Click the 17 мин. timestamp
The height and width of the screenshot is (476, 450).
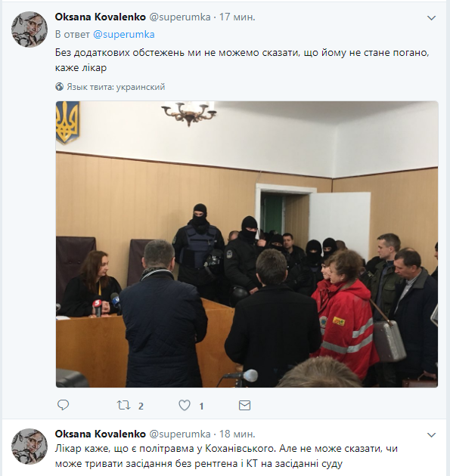point(237,17)
